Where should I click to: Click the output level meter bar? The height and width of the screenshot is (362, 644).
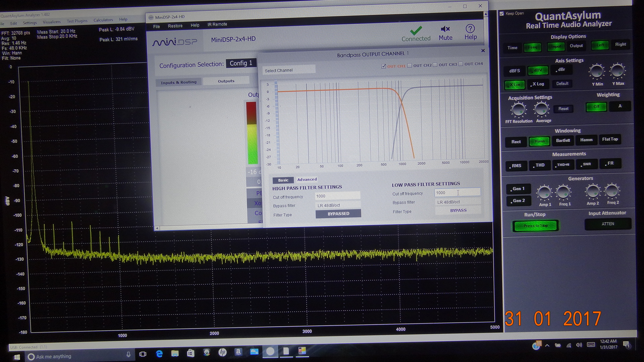tap(252, 133)
